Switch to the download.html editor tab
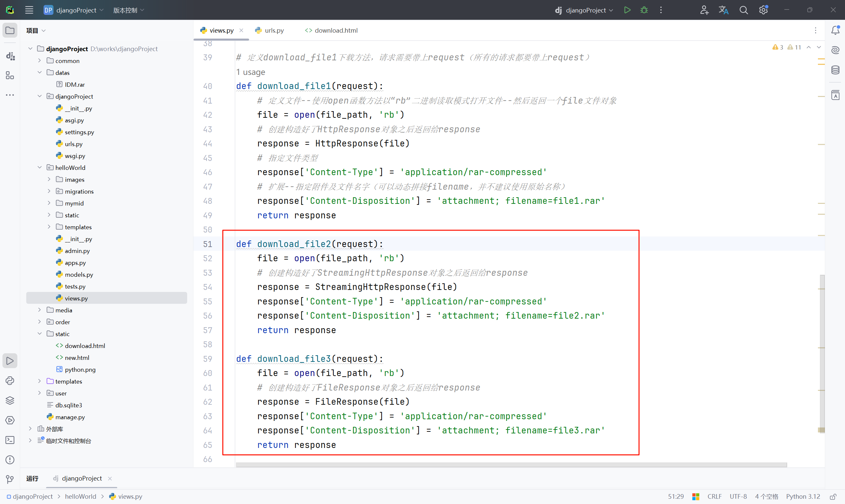 (x=331, y=30)
